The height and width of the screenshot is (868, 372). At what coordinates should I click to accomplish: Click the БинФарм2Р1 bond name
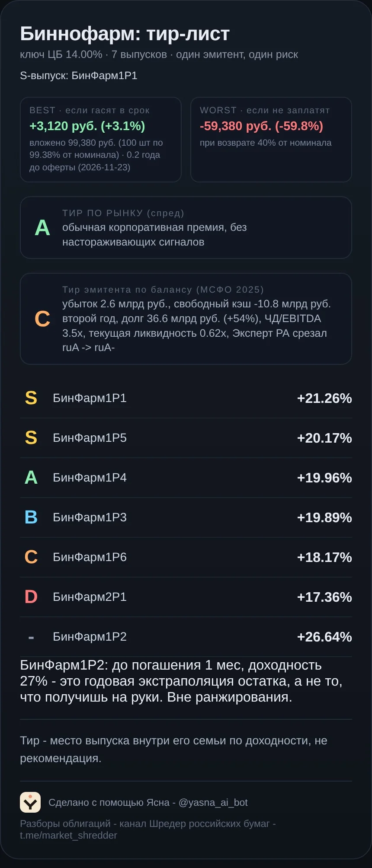click(90, 597)
